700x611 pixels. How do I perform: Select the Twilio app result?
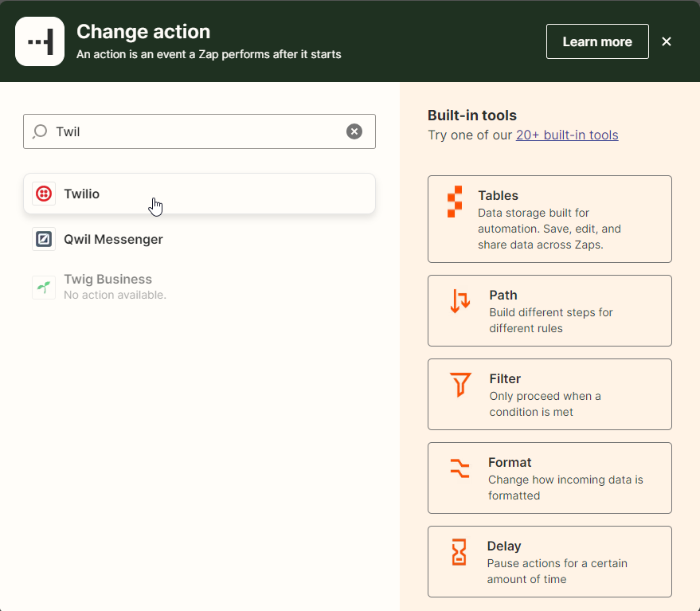click(x=199, y=194)
